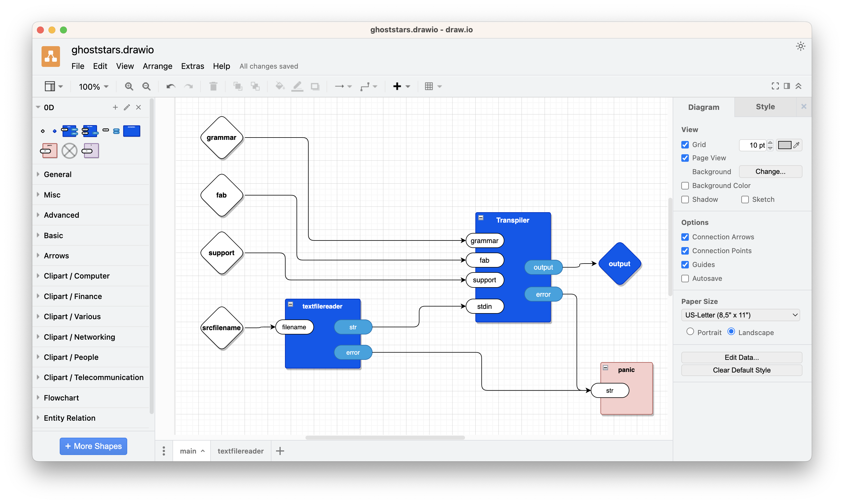
Task: Toggle the Grid checkbox
Action: click(x=685, y=145)
